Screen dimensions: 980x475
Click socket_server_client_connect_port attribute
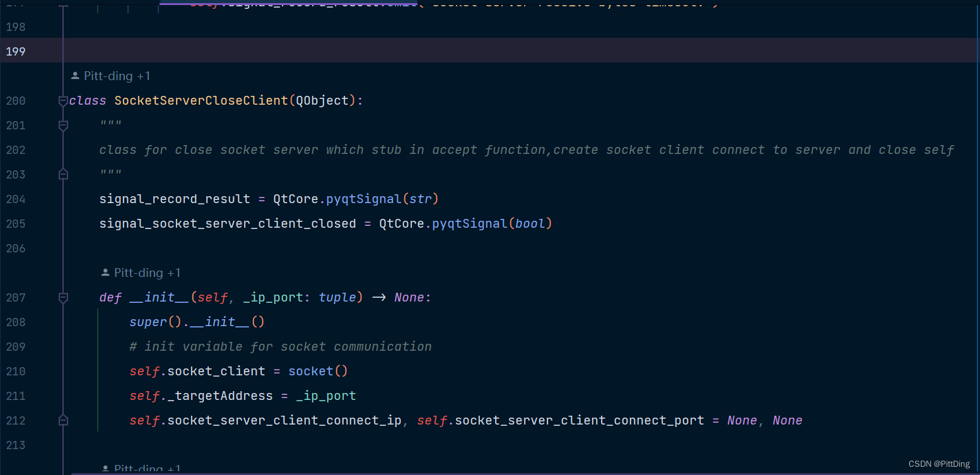pos(580,421)
